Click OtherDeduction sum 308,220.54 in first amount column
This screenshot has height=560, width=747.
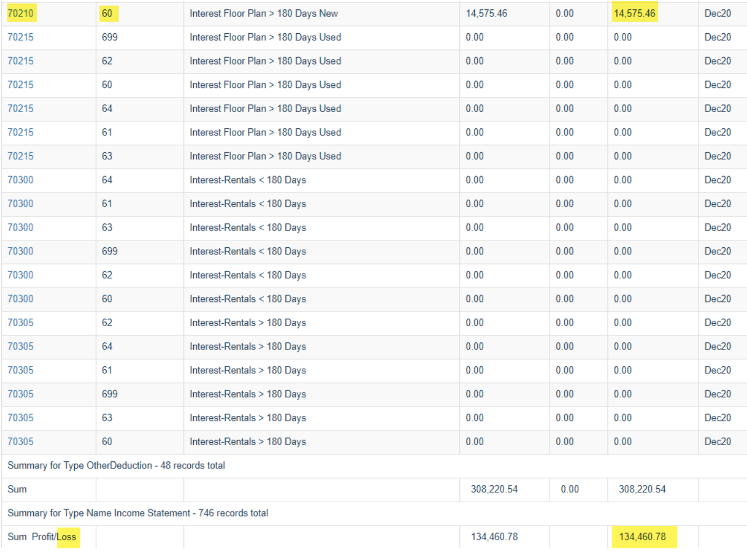coord(494,489)
